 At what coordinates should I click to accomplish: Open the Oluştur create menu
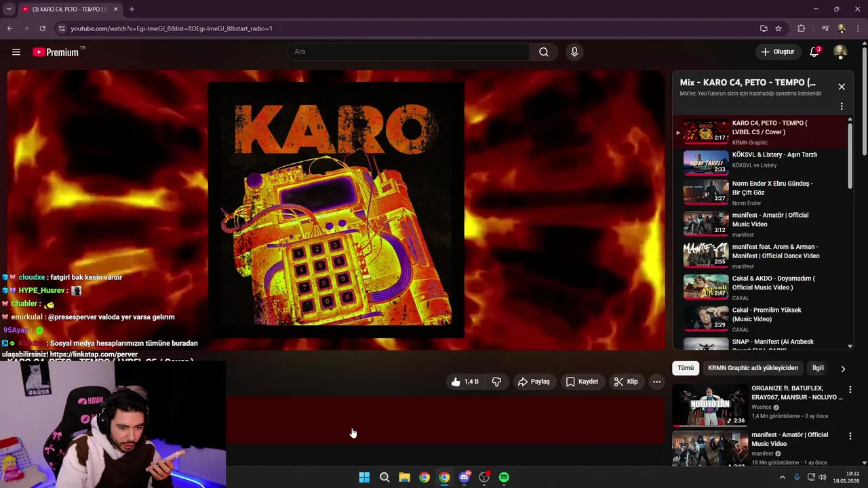pos(778,52)
